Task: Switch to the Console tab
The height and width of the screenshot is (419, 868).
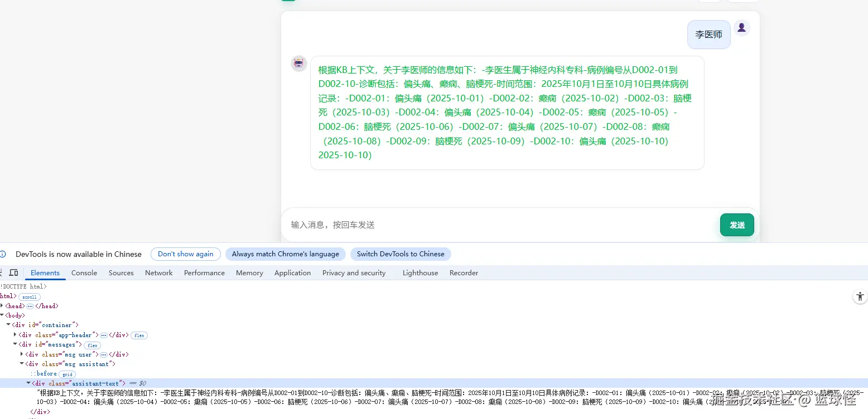Action: click(84, 272)
